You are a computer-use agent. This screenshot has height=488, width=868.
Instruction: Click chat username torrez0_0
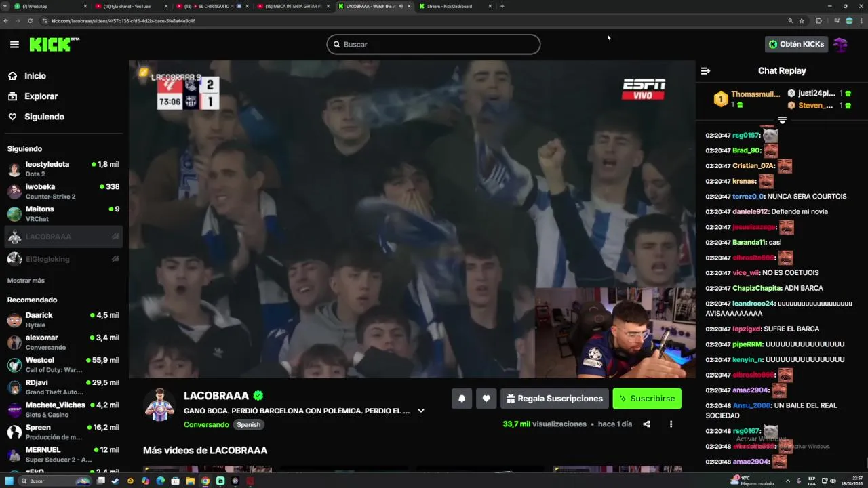[x=748, y=197]
